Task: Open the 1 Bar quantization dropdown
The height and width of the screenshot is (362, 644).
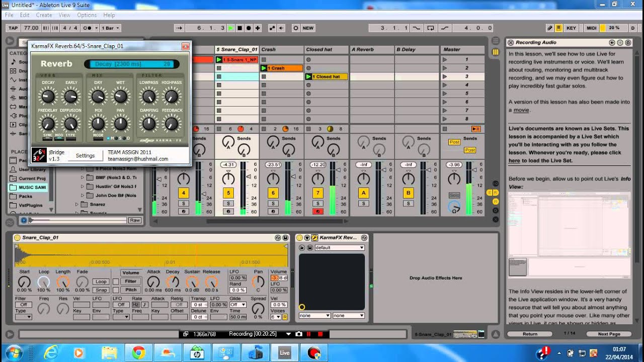Action: [111, 28]
